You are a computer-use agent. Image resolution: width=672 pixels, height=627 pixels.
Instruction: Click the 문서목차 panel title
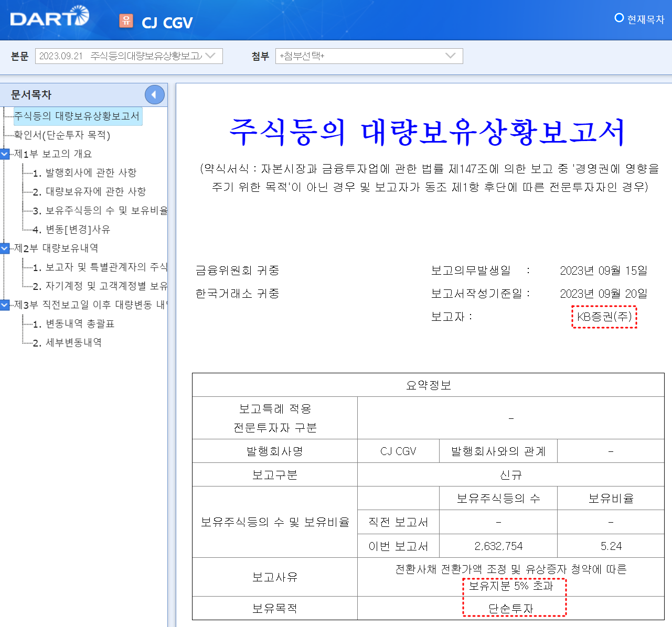(31, 95)
